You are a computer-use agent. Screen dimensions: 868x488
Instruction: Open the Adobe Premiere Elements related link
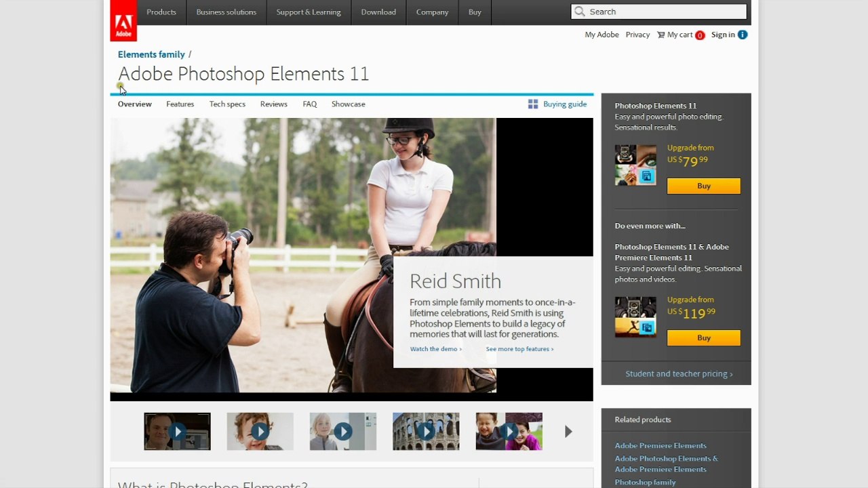point(660,445)
